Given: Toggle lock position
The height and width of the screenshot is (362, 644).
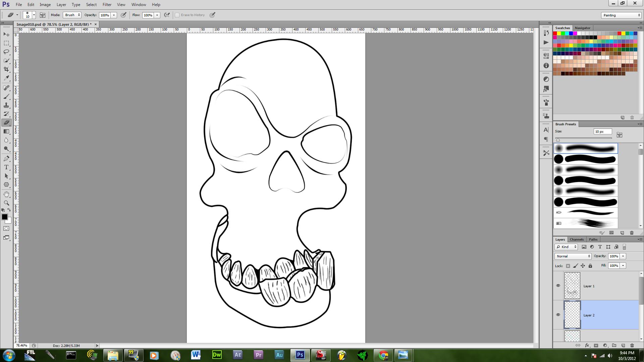Looking at the screenshot, I should coord(583,266).
